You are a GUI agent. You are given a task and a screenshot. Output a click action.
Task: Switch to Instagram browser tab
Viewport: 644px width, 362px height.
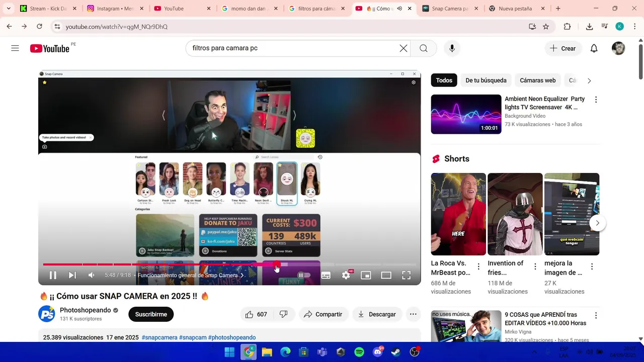coord(115,9)
